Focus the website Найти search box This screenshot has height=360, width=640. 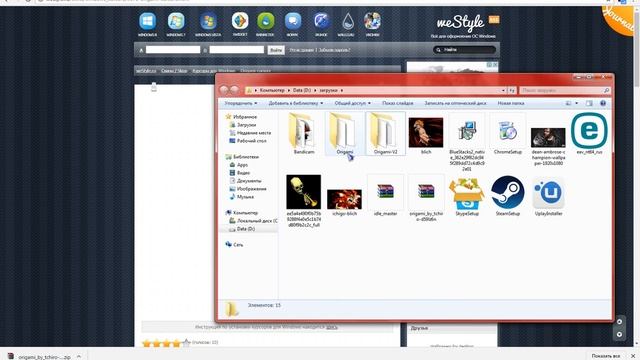click(x=465, y=50)
